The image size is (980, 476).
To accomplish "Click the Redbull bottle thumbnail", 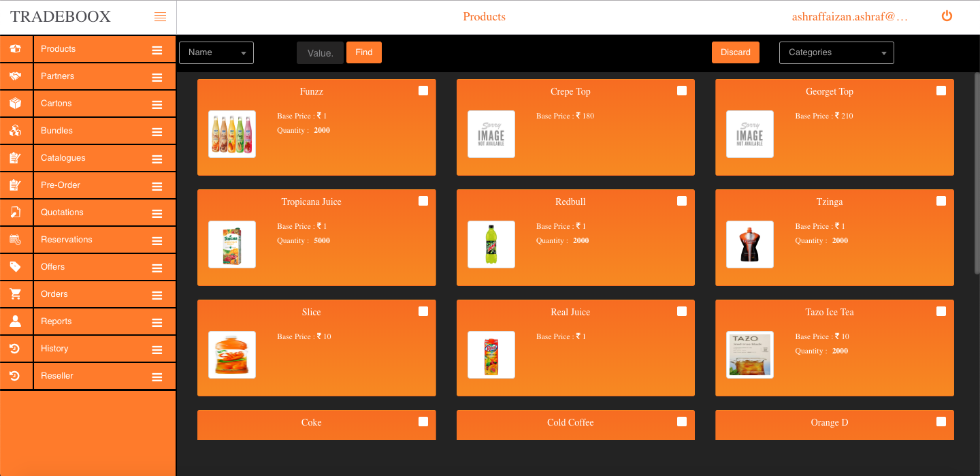I will (491, 244).
